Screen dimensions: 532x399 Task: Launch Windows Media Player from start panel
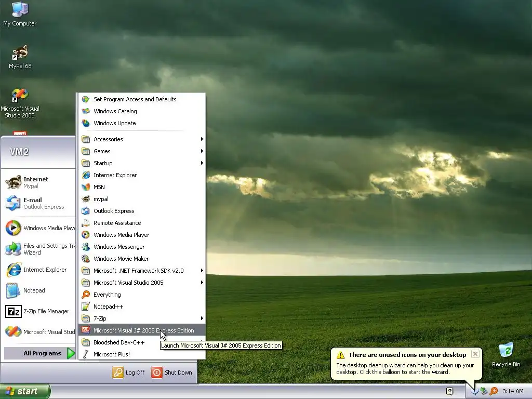39,228
